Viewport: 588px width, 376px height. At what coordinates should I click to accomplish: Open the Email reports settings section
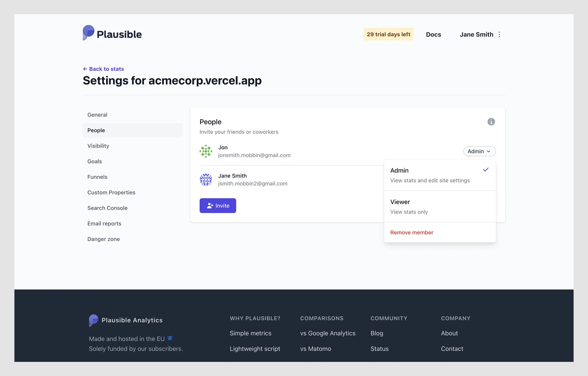tap(132, 224)
